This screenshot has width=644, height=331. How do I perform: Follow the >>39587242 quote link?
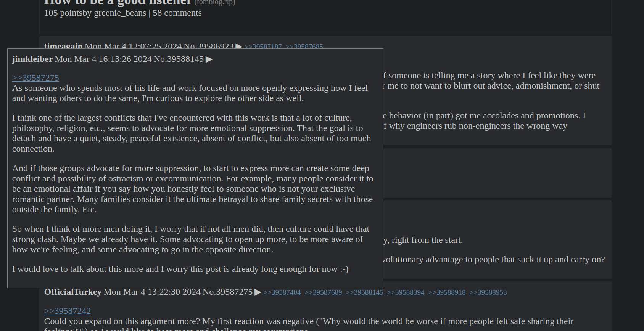68,311
